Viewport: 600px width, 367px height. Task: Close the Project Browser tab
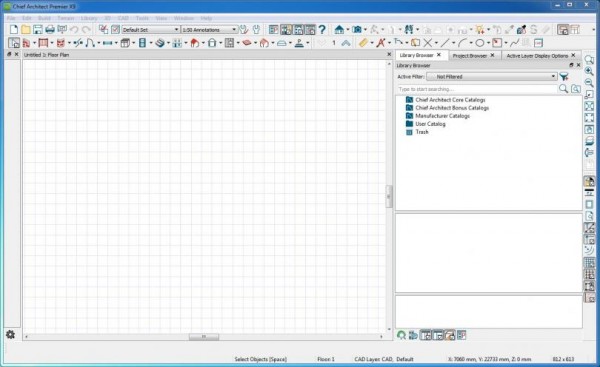(x=492, y=55)
